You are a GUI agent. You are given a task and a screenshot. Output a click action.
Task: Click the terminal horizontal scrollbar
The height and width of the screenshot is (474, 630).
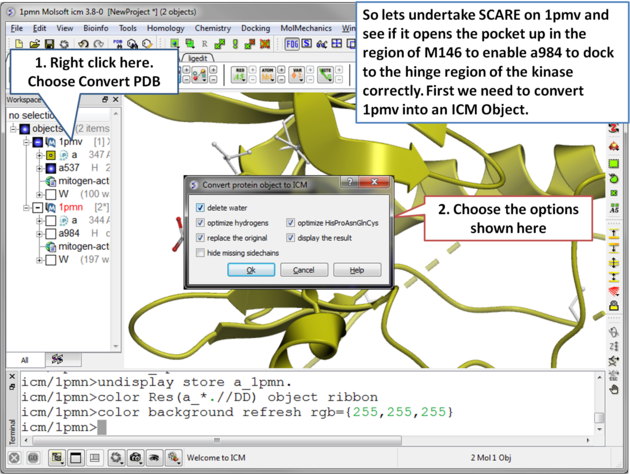click(x=300, y=440)
